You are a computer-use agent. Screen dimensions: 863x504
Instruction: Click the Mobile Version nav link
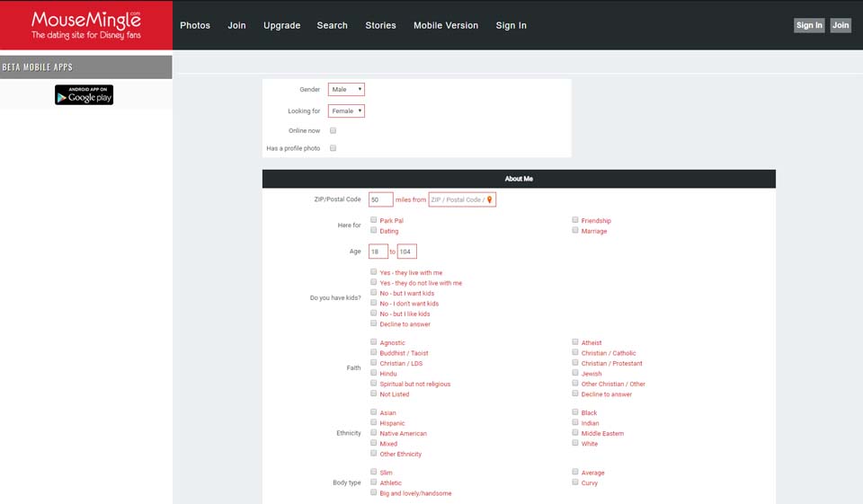pyautogui.click(x=446, y=25)
